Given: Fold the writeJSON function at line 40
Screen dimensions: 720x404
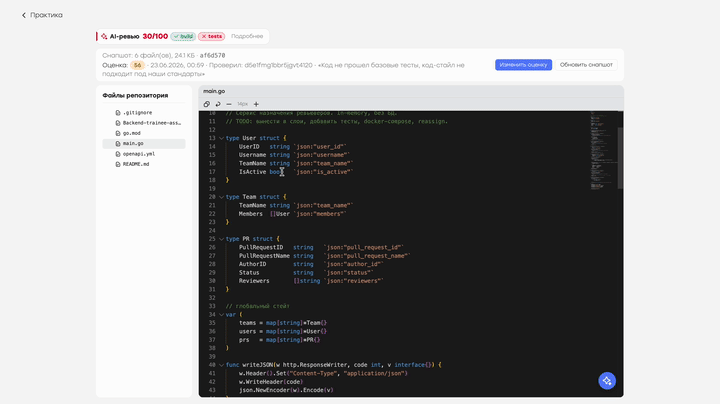Looking at the screenshot, I should 221,365.
